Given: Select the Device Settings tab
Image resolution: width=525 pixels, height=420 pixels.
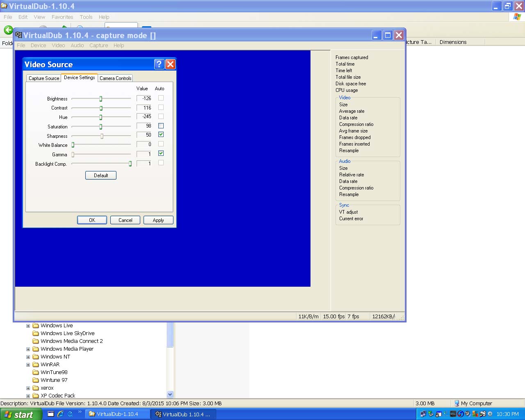Looking at the screenshot, I should coord(80,78).
